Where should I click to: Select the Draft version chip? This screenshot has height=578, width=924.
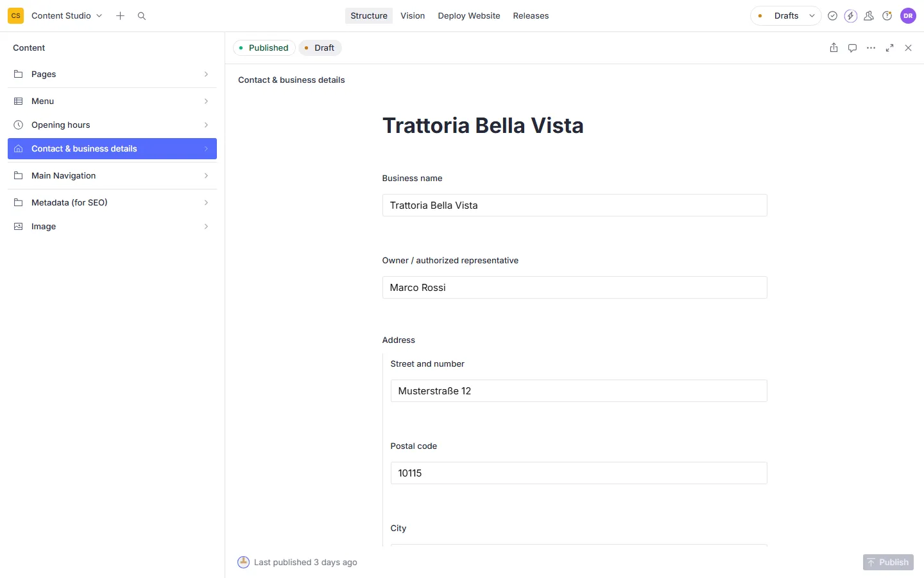[x=320, y=48]
